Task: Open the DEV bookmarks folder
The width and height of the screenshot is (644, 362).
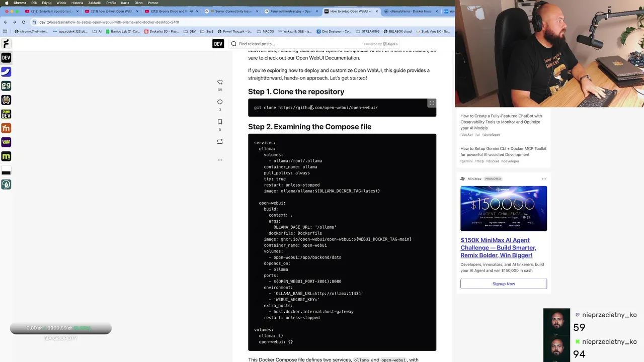Action: tap(190, 31)
